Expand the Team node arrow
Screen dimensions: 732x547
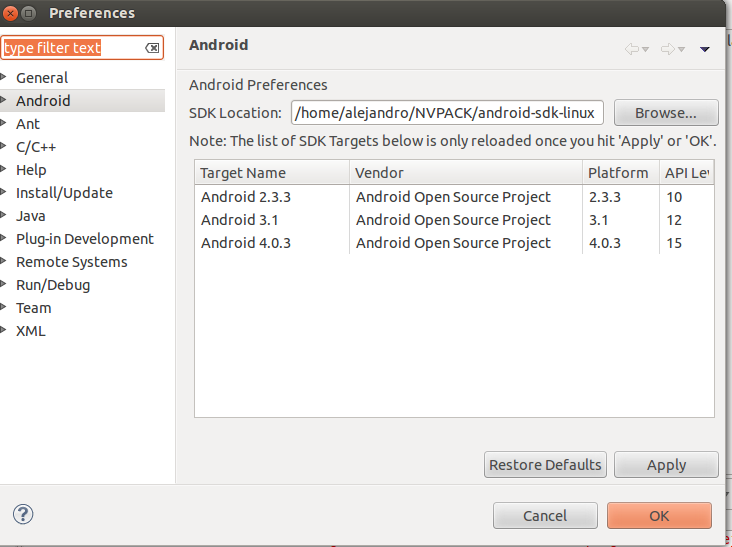pos(4,307)
